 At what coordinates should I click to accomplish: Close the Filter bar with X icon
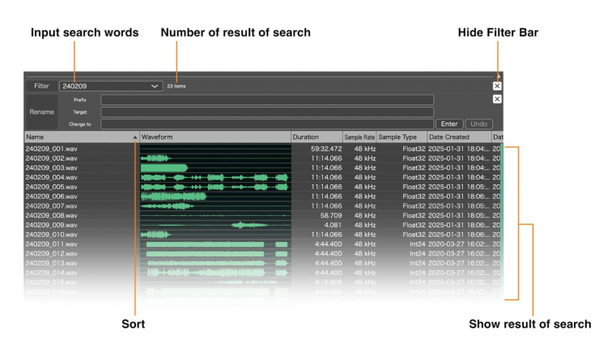[x=497, y=86]
